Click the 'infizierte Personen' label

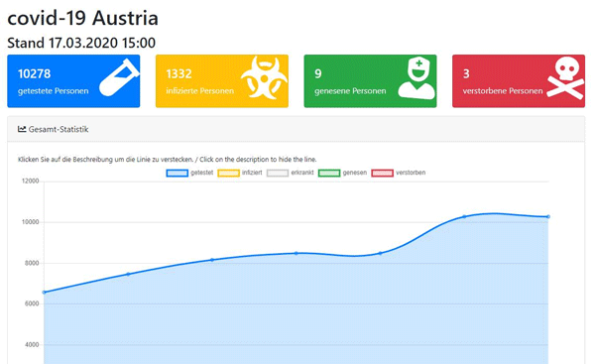pos(200,91)
